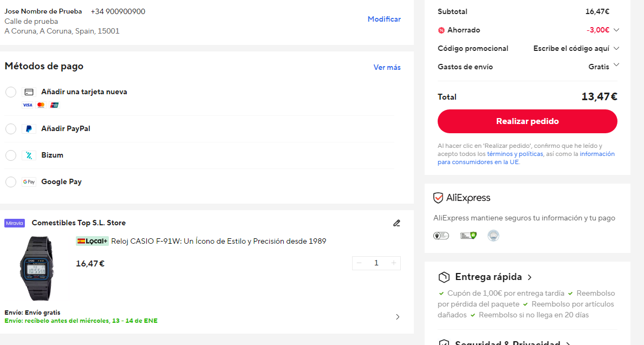Click the Google Pay logo icon
The height and width of the screenshot is (345, 644).
click(29, 182)
